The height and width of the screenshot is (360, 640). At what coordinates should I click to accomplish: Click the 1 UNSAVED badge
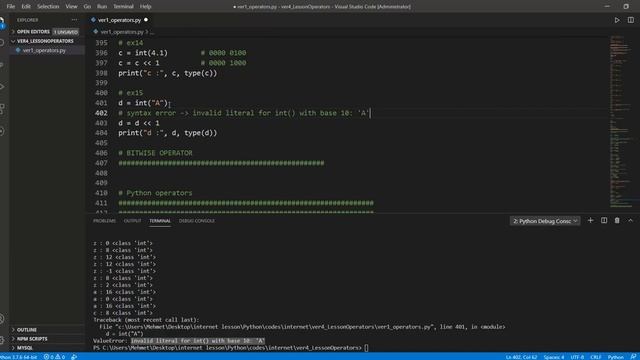click(x=66, y=32)
